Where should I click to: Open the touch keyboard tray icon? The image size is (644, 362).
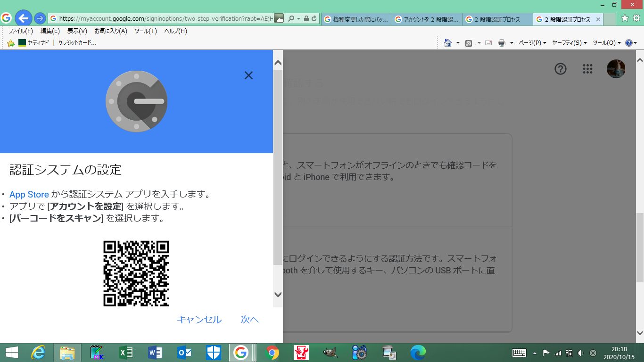point(519,353)
